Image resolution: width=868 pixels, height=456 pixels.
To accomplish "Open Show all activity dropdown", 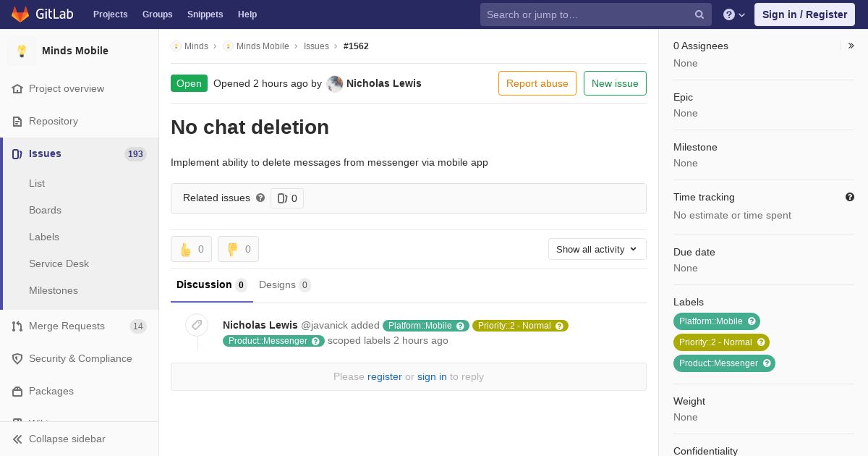I will (597, 249).
